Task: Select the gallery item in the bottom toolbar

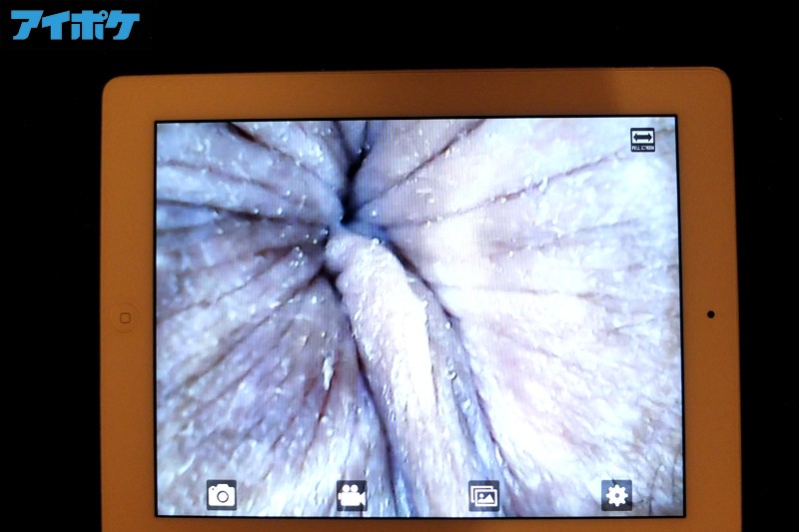Action: [x=484, y=494]
